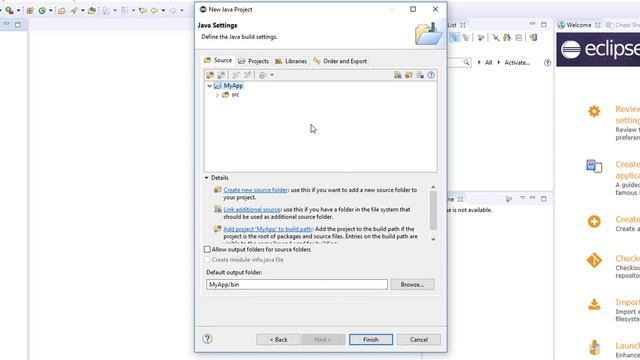Maximize the New Java Project dialog

pos(413,9)
